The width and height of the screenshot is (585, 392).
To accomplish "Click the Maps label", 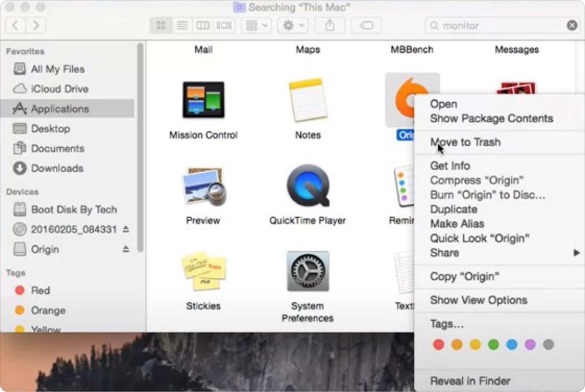I will [x=308, y=49].
